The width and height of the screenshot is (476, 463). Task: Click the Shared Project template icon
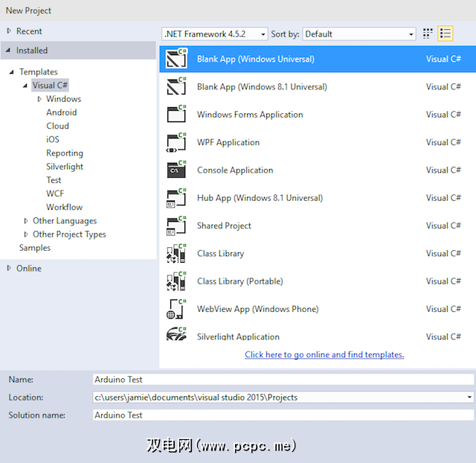tap(176, 226)
